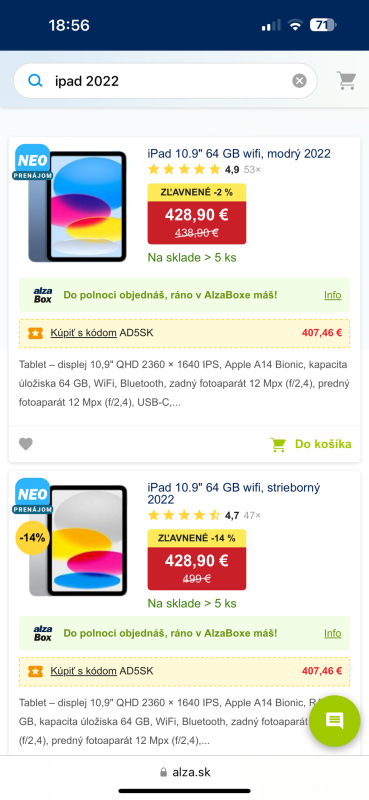Image resolution: width=369 pixels, height=800 pixels.
Task: Open the shopping cart icon
Action: pos(346,81)
